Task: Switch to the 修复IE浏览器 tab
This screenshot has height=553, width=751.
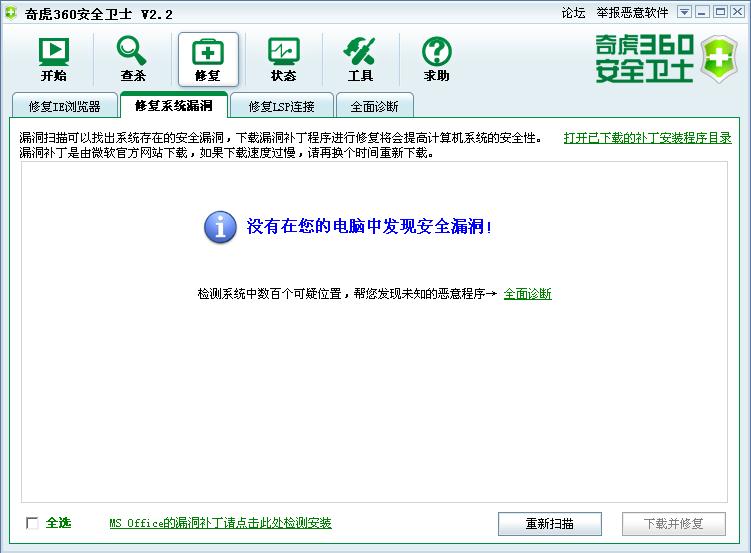Action: (65, 105)
